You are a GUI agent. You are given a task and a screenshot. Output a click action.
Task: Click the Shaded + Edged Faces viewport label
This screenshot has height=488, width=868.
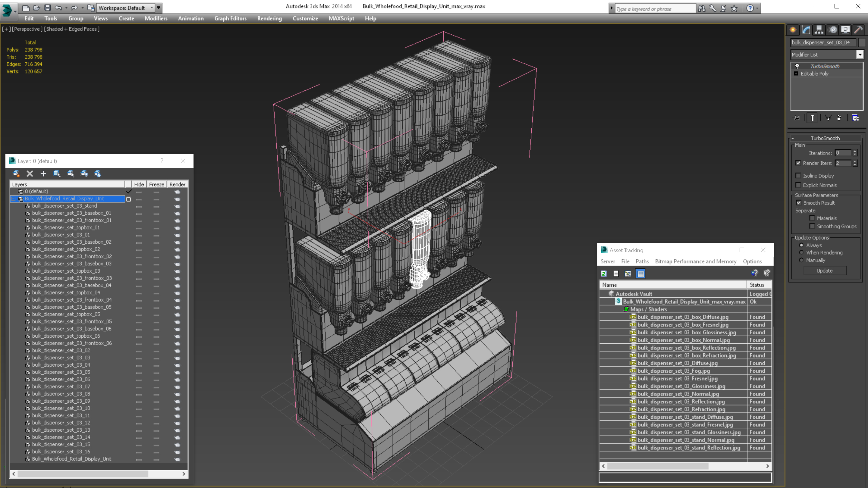pos(72,29)
